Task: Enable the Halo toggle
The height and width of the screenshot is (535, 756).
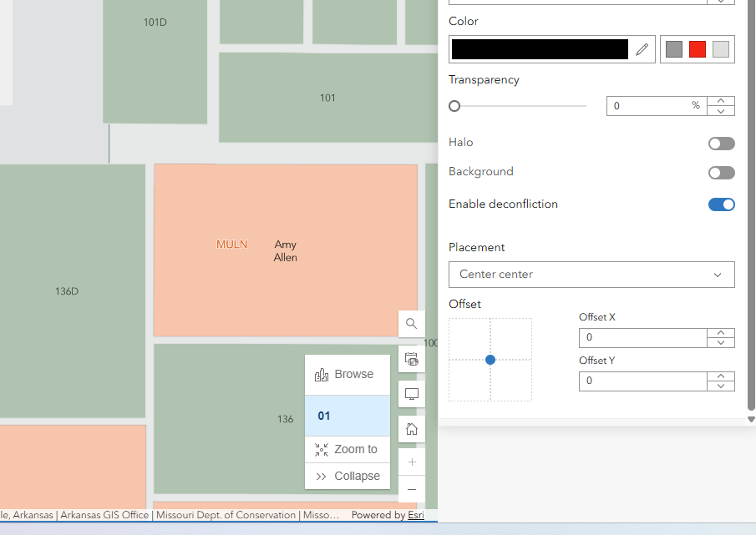Action: click(x=721, y=144)
